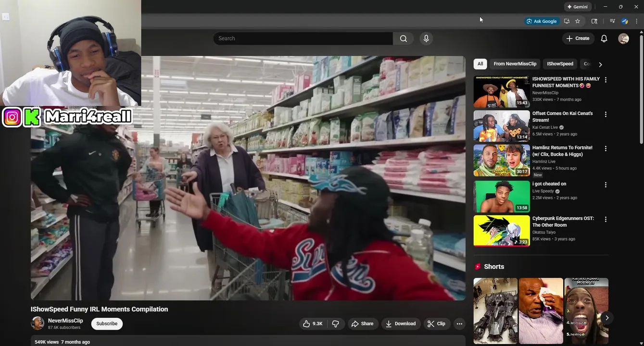Image resolution: width=644 pixels, height=346 pixels.
Task: Open the Short showing man wiping face
Action: pyautogui.click(x=541, y=311)
